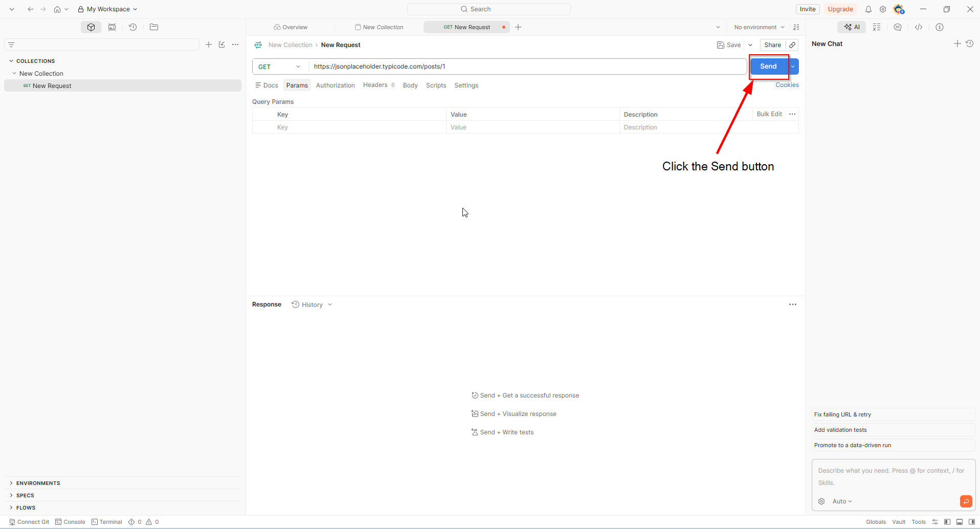Toggle the AI panel button
980x529 pixels.
point(852,27)
